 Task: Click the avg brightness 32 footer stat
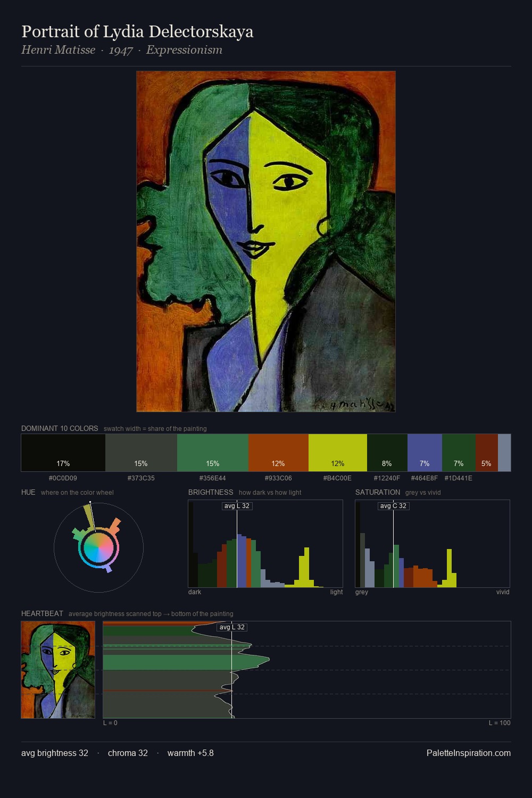(x=55, y=753)
